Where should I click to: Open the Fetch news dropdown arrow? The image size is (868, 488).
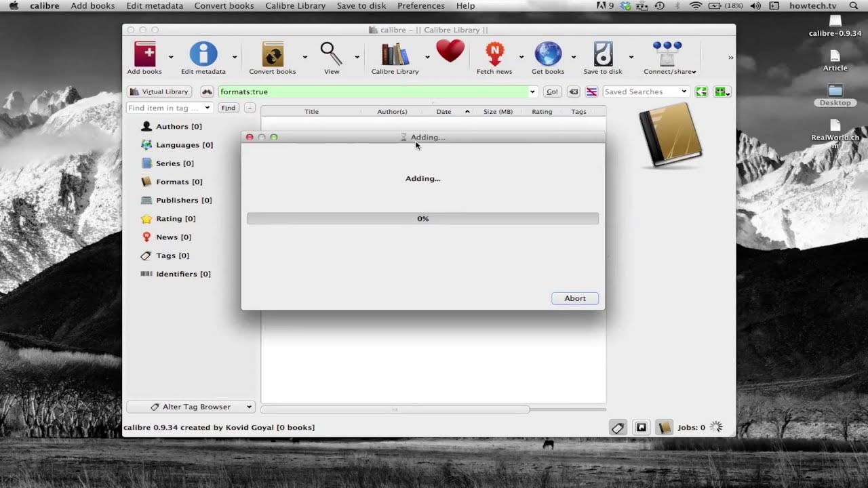[521, 57]
